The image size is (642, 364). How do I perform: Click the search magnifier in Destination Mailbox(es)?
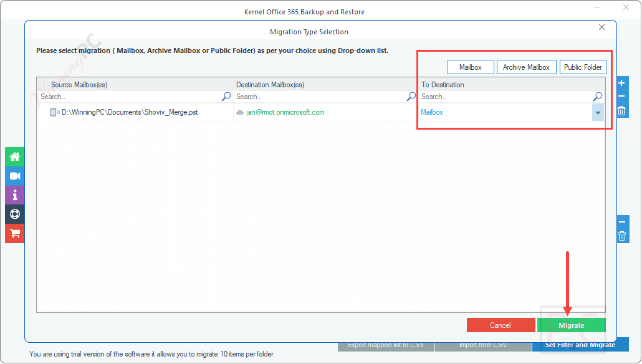[411, 97]
